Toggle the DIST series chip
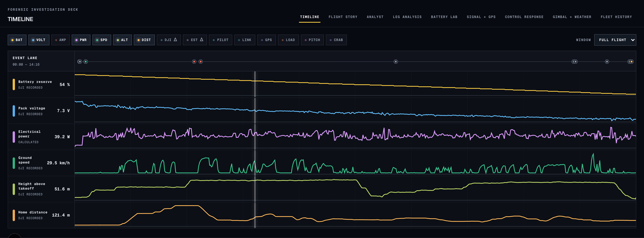644x238 pixels. tap(144, 40)
